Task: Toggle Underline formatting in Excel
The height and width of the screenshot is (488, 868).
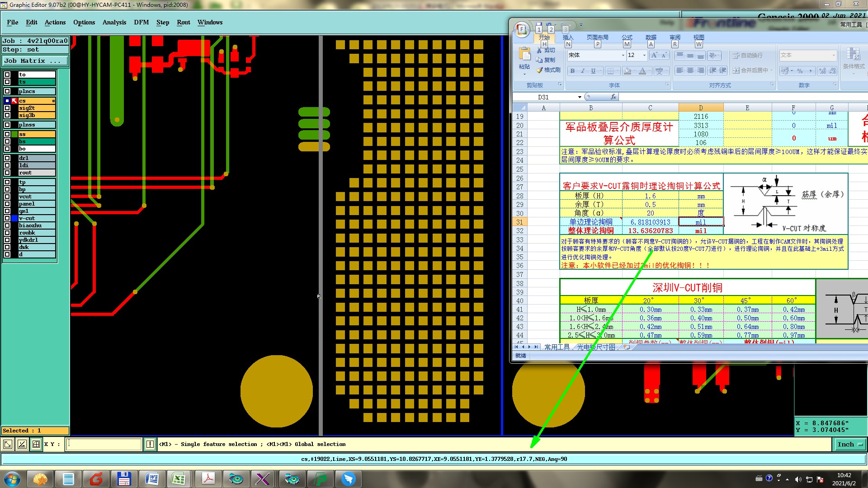Action: pyautogui.click(x=593, y=71)
